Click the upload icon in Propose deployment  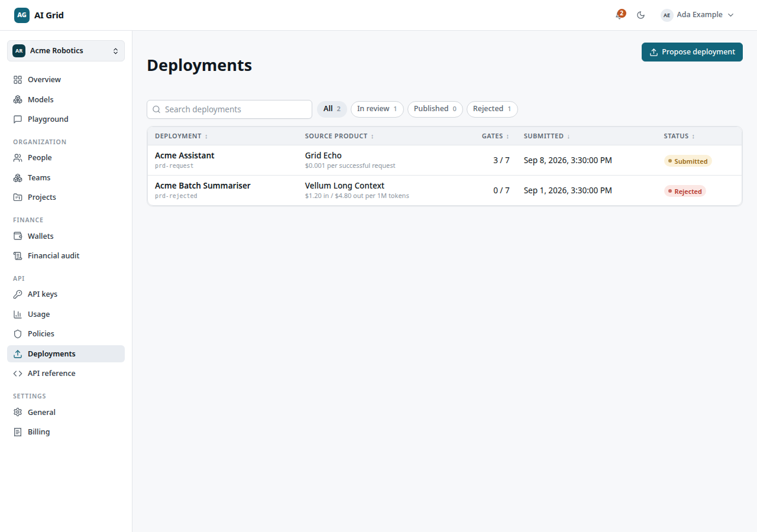click(654, 52)
